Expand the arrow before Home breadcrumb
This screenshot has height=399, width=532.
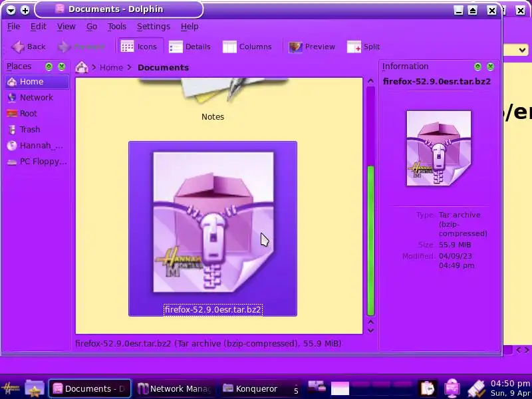click(94, 68)
